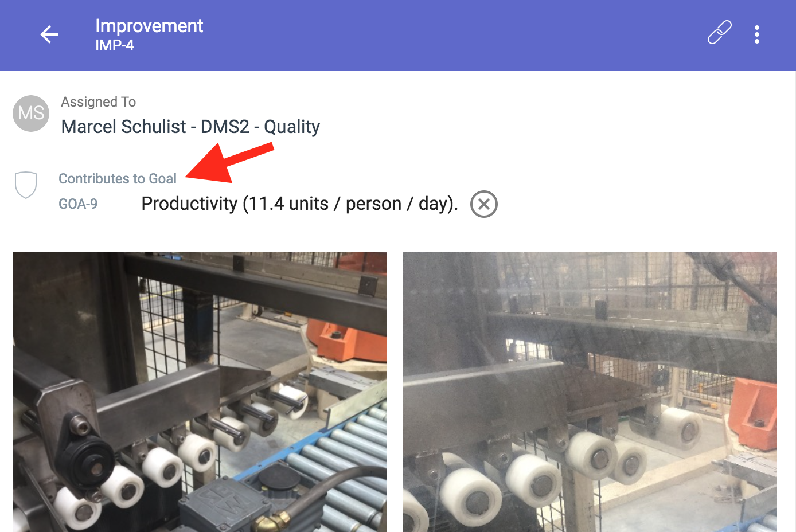Image resolution: width=796 pixels, height=532 pixels.
Task: Click the Contributes to Goal label
Action: [x=118, y=179]
